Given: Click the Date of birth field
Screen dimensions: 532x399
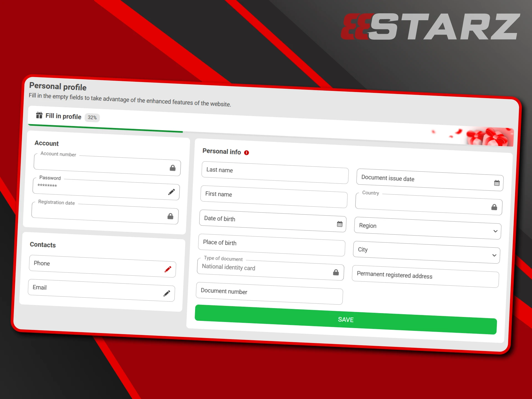Looking at the screenshot, I should [273, 221].
